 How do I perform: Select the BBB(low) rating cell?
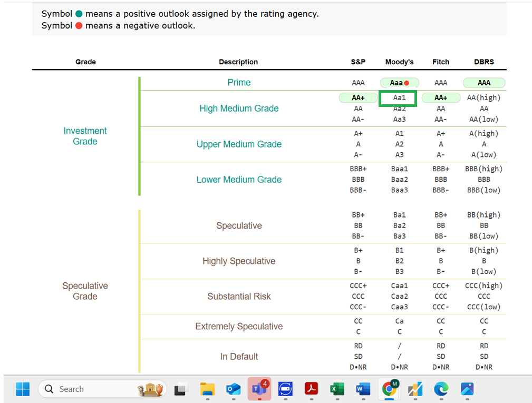pos(484,190)
